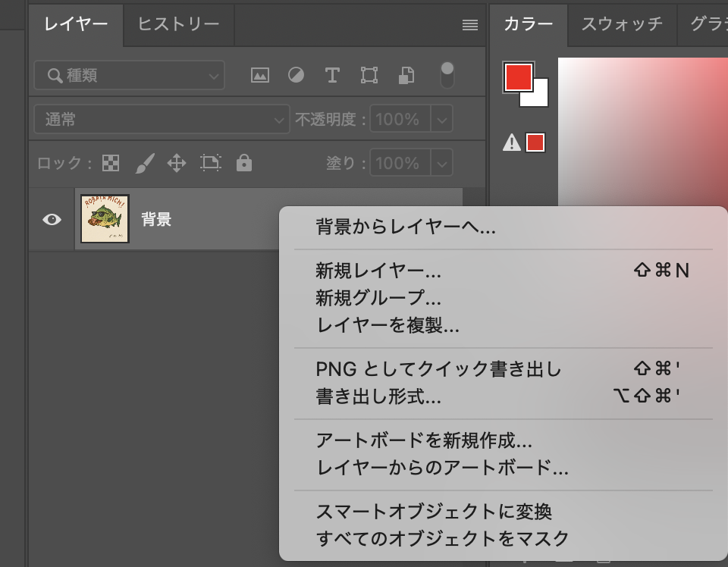Filter layers by smart object icon
This screenshot has width=728, height=567.
click(x=406, y=75)
